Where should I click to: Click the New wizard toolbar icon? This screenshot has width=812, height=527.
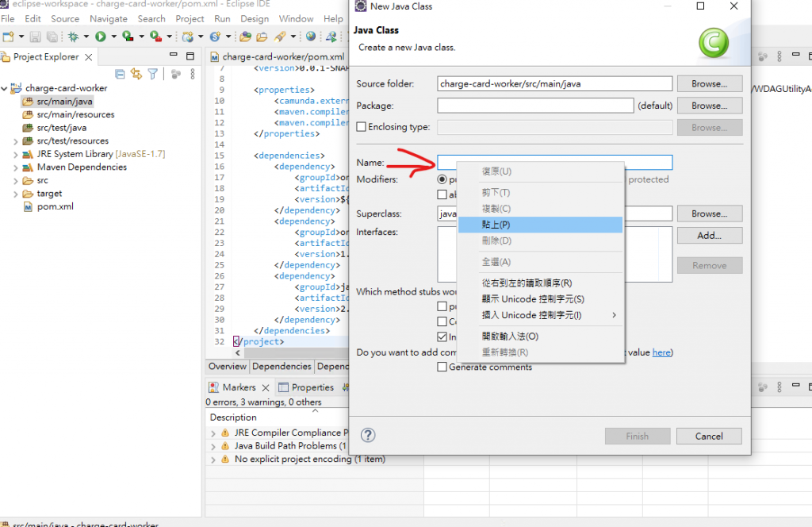tap(8, 37)
